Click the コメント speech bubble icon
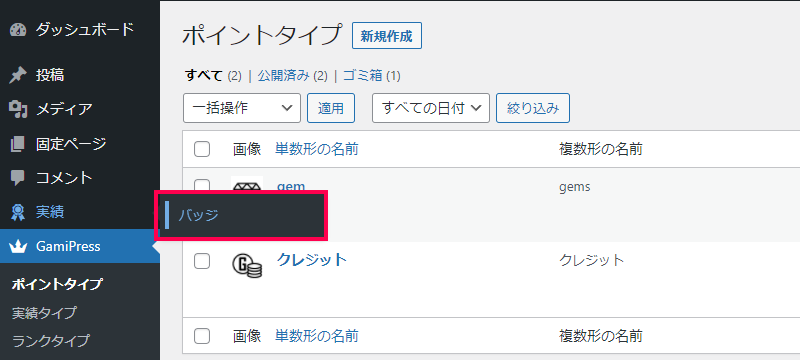This screenshot has height=360, width=800. [18, 178]
